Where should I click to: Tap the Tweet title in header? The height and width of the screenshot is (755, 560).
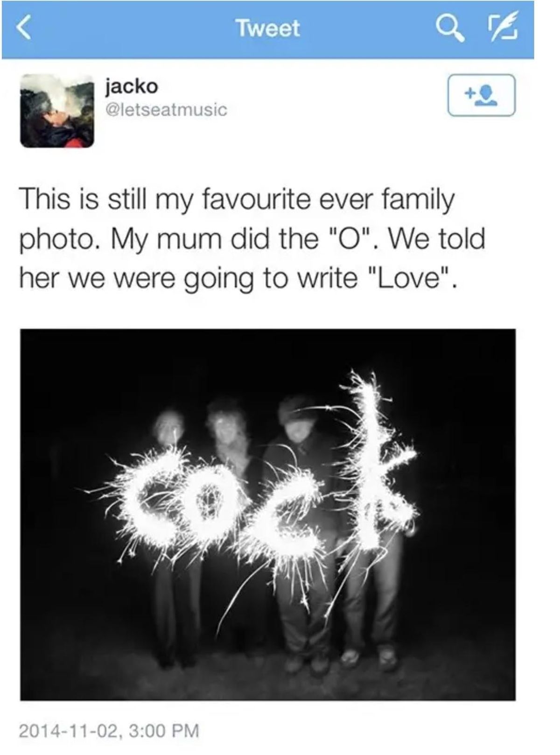tap(268, 28)
